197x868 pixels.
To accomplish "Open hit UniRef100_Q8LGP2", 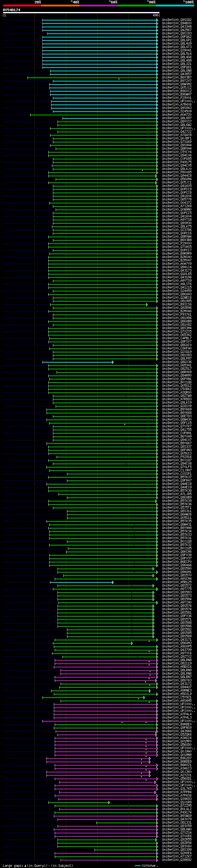I will (x=177, y=40).
